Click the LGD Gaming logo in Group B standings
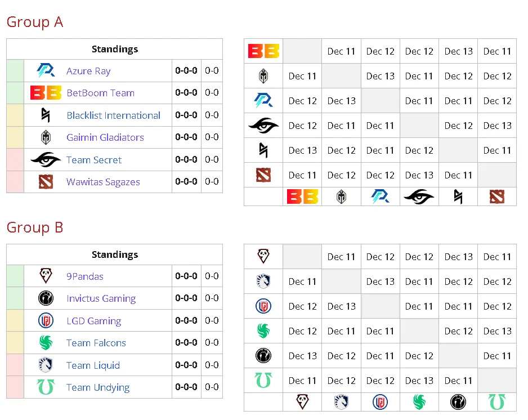The image size is (528, 420). (x=46, y=321)
